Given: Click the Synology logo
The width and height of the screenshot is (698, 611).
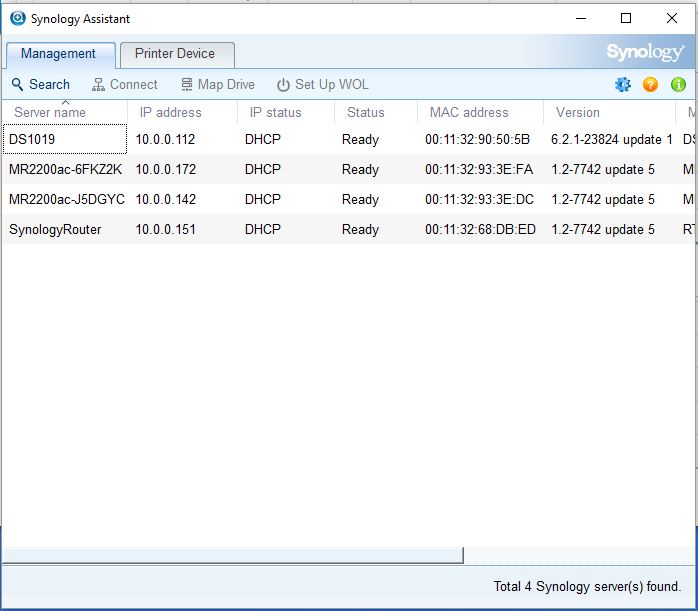Looking at the screenshot, I should pyautogui.click(x=645, y=52).
